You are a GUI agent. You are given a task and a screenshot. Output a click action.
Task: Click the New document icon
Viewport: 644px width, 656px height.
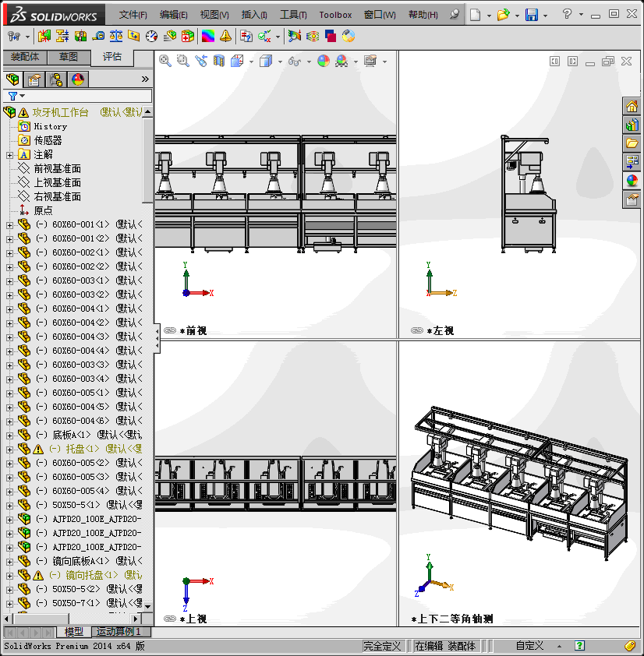point(476,15)
